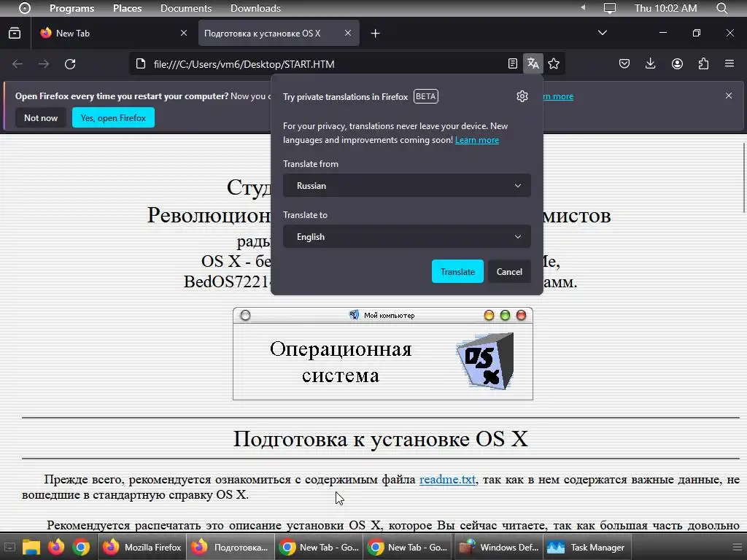Image resolution: width=747 pixels, height=560 pixels.
Task: Open the Downloads menu in top panel
Action: point(255,8)
